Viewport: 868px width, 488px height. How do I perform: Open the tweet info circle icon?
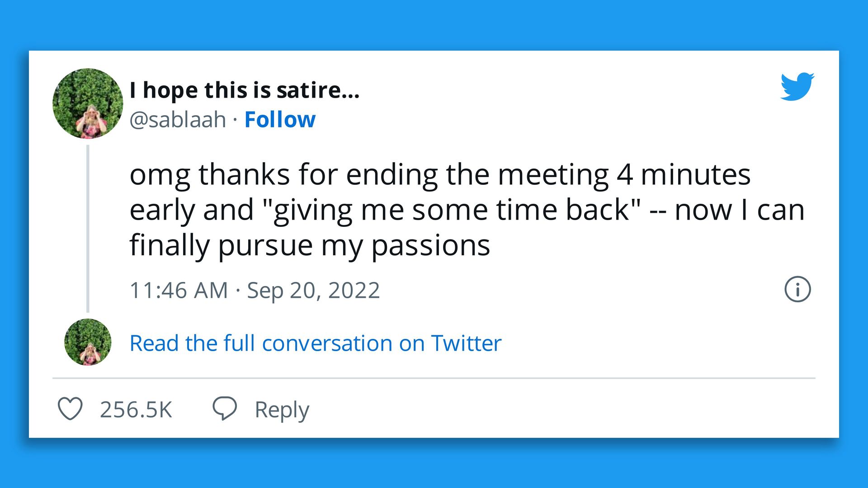(x=797, y=289)
